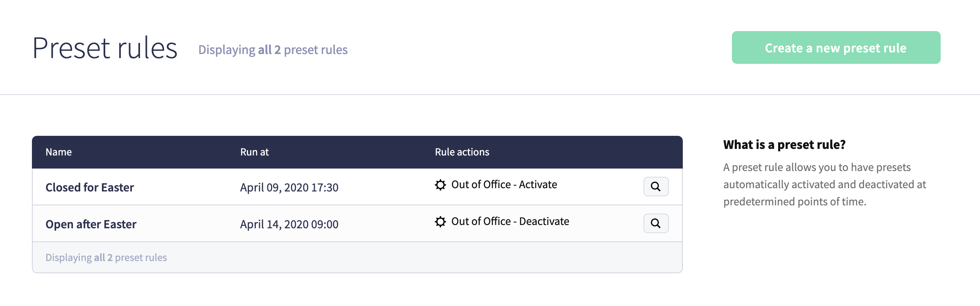Click the Preset rules page heading
The image size is (980, 306).
point(105,48)
